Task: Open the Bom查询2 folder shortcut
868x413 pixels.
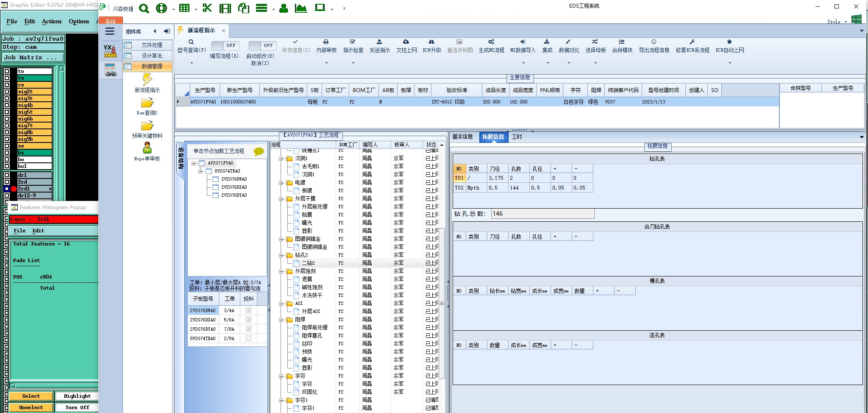Action: coord(147,106)
